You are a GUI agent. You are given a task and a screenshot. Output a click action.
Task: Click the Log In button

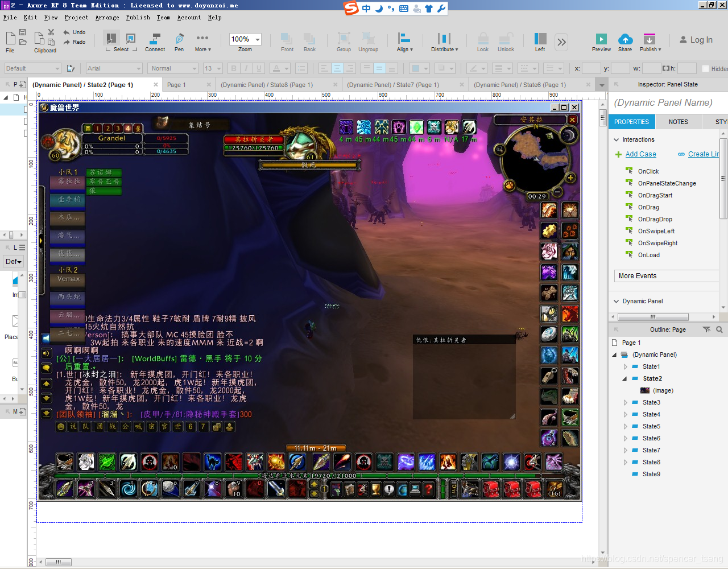pyautogui.click(x=696, y=40)
